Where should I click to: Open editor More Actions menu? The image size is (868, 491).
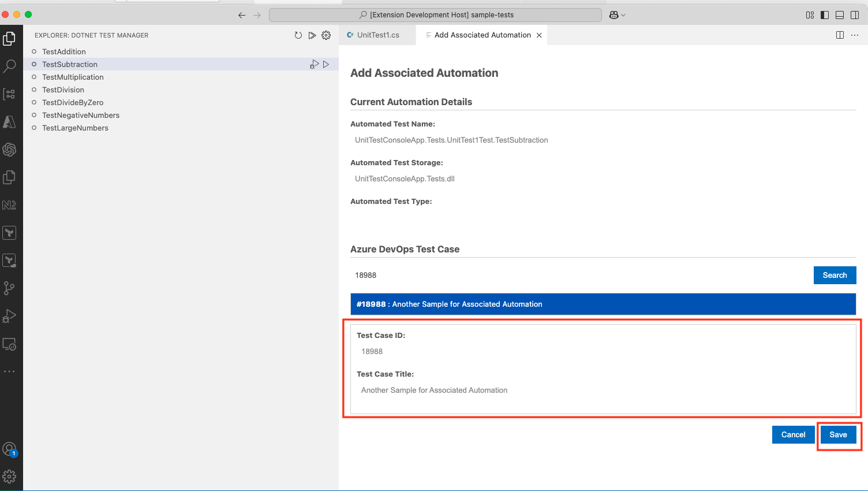click(855, 35)
